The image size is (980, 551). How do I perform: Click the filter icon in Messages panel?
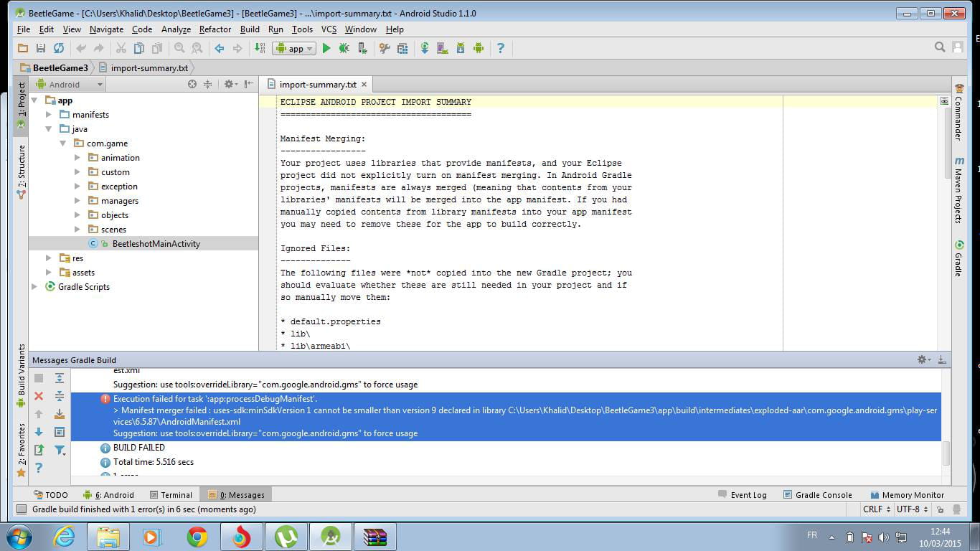click(60, 451)
